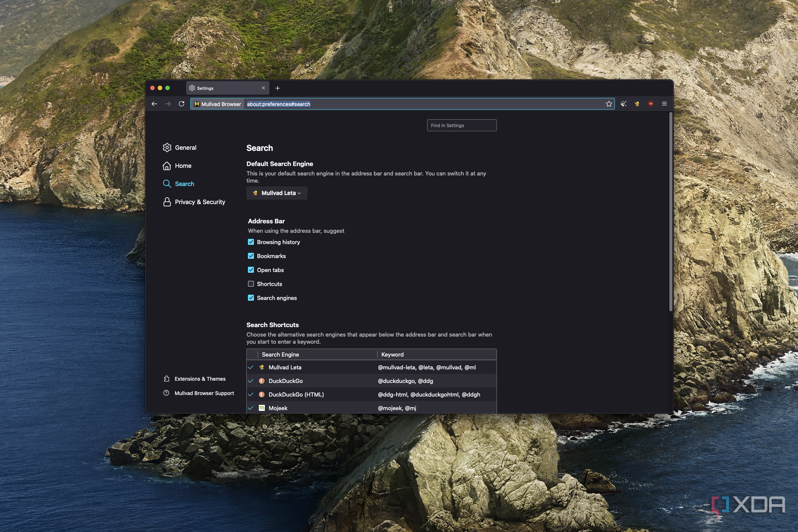Viewport: 798px width, 532px height.
Task: Toggle checkmark for DuckDuckGo shortcut
Action: [x=251, y=381]
